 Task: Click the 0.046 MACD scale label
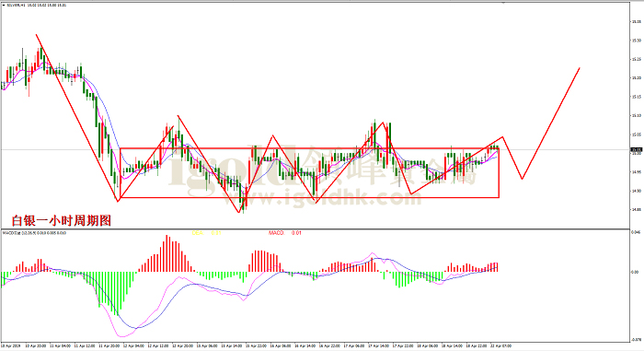[636, 232]
